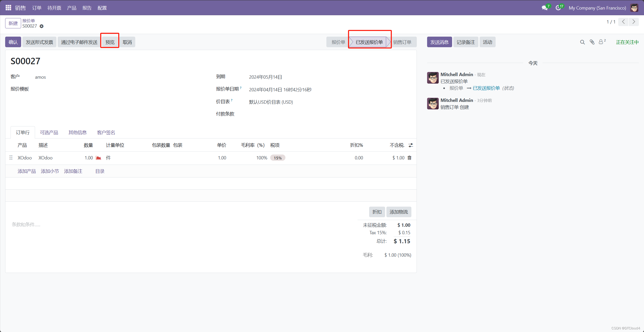This screenshot has width=644, height=332.
Task: Toggle the 正在关注中 following status
Action: (627, 42)
